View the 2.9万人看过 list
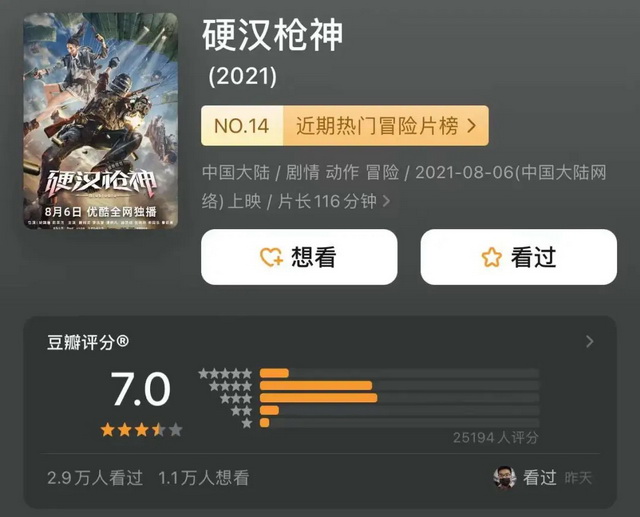This screenshot has width=640, height=517. point(95,478)
